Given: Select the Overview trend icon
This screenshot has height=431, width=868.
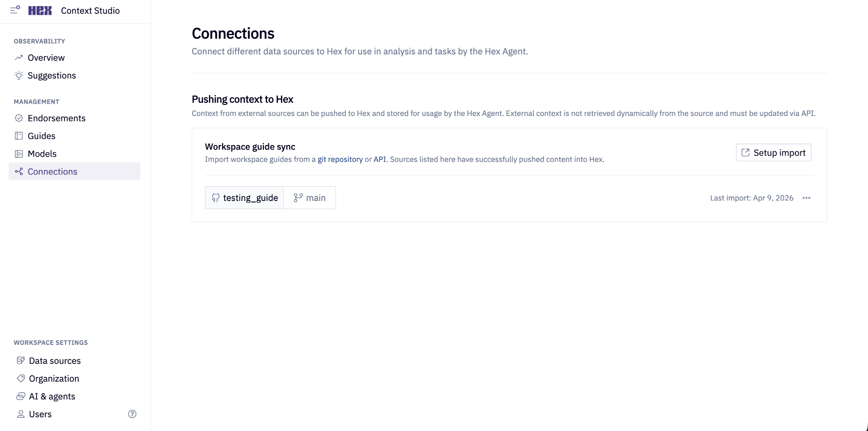Looking at the screenshot, I should [19, 57].
